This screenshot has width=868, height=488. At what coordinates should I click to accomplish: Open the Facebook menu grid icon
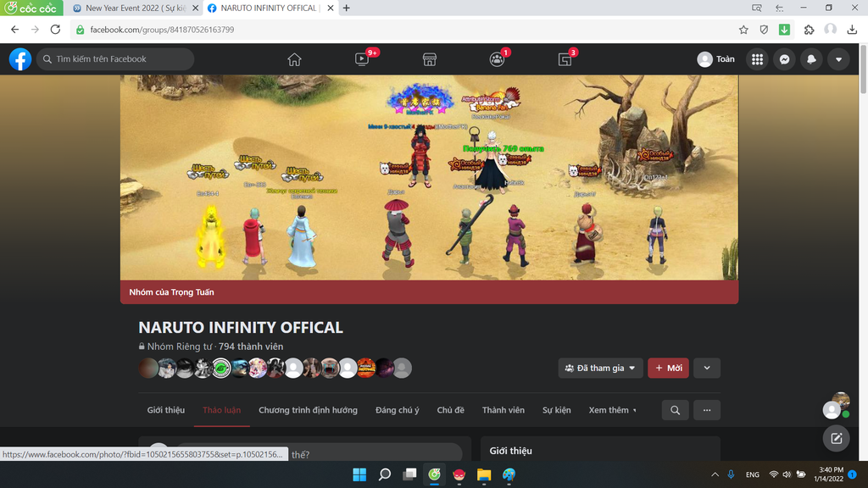point(757,59)
